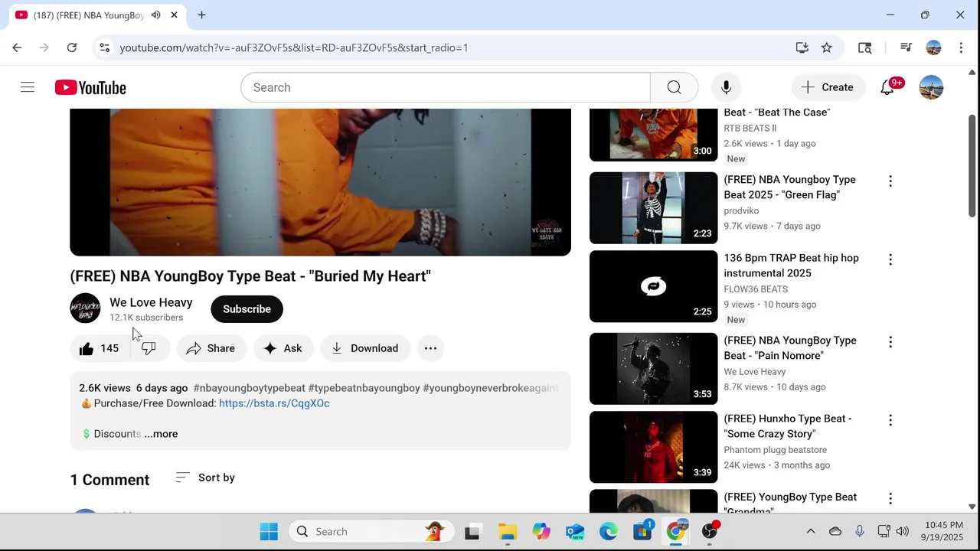Screen dimensions: 980x551
Task: Click the browser address bar URL
Action: click(x=294, y=47)
